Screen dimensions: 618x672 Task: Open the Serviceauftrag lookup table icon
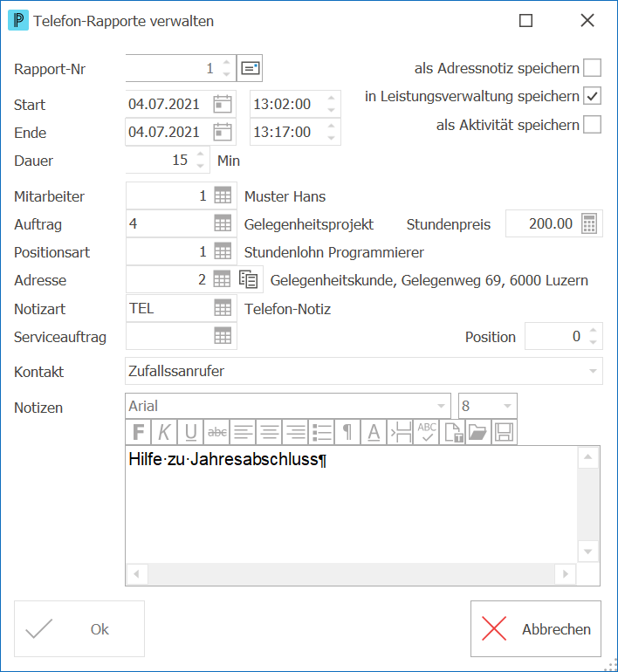coord(223,336)
